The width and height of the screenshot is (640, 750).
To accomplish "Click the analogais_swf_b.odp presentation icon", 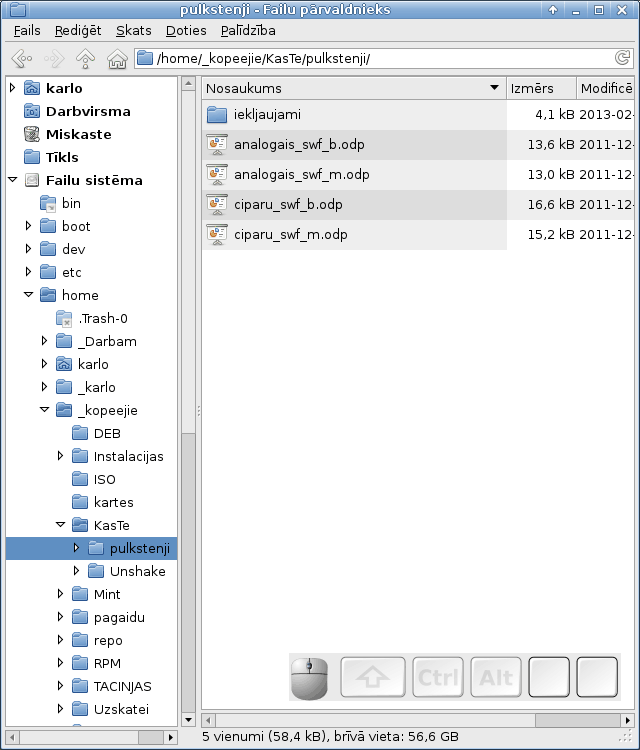I will [x=217, y=144].
